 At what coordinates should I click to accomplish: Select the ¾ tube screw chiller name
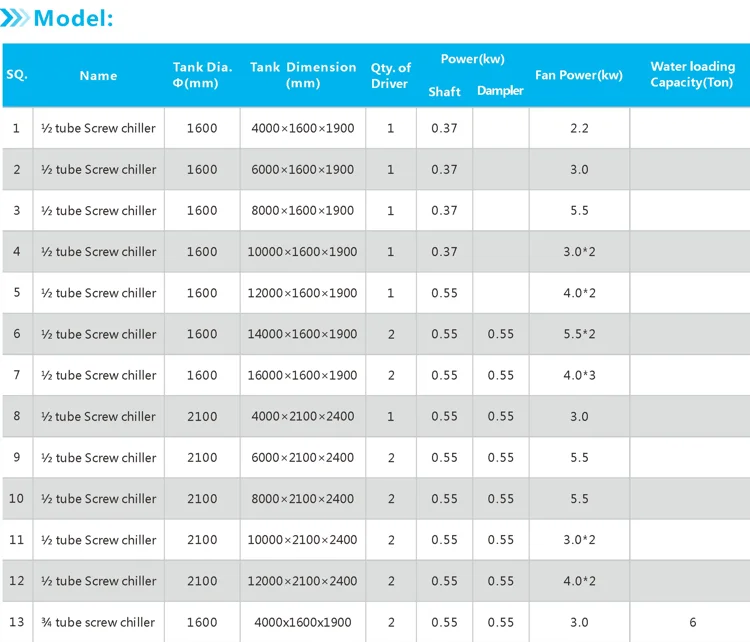(x=98, y=622)
